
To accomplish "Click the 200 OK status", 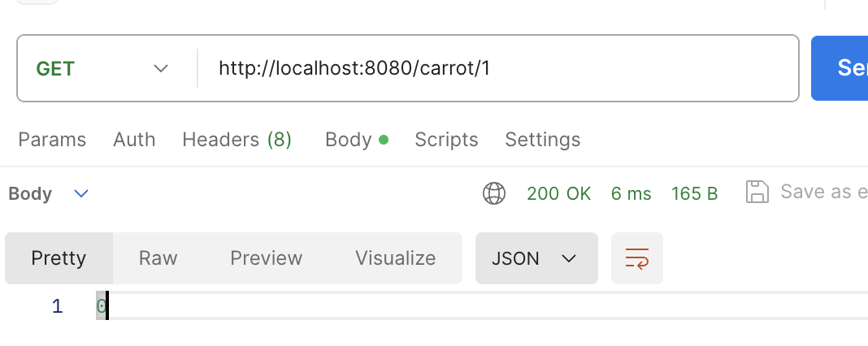I will [558, 194].
